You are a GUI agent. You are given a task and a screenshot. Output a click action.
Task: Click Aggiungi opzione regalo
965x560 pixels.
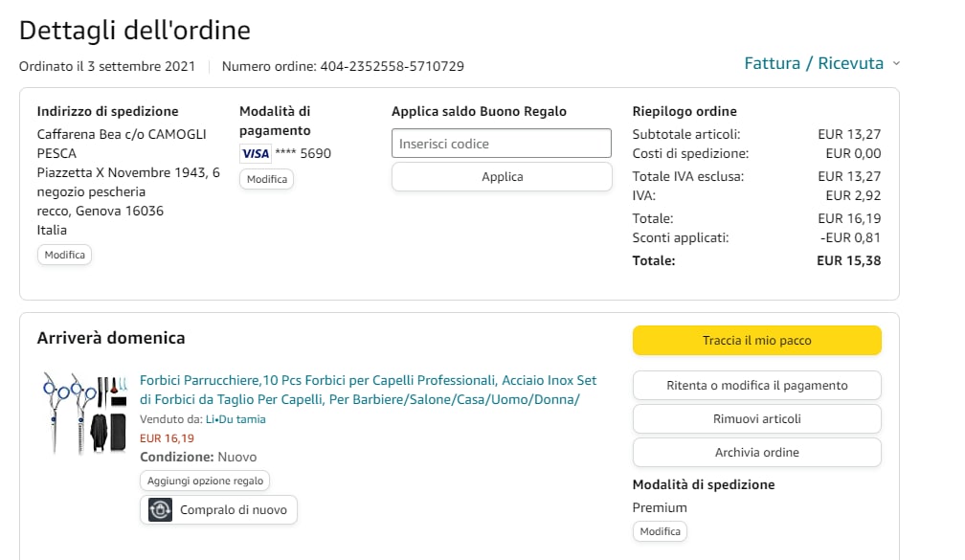(x=205, y=481)
